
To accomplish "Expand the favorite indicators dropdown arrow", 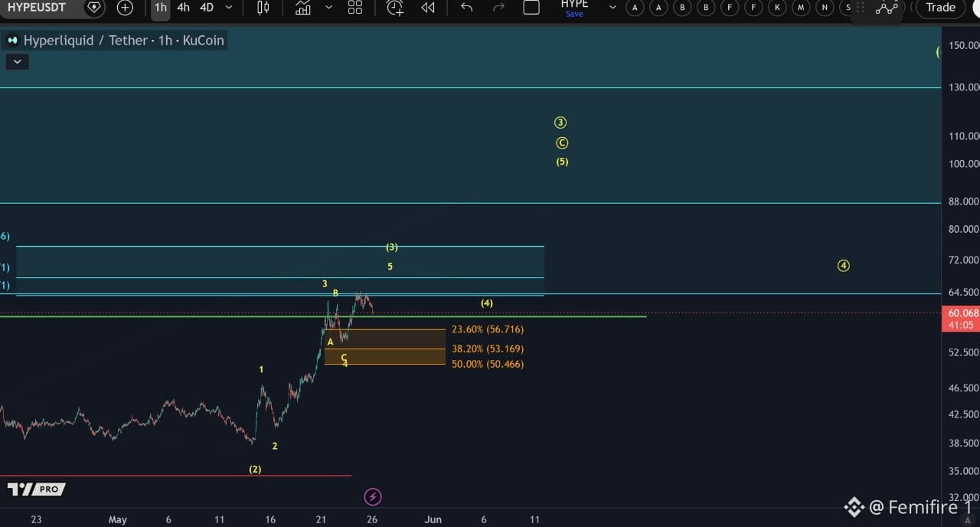I will [x=328, y=8].
